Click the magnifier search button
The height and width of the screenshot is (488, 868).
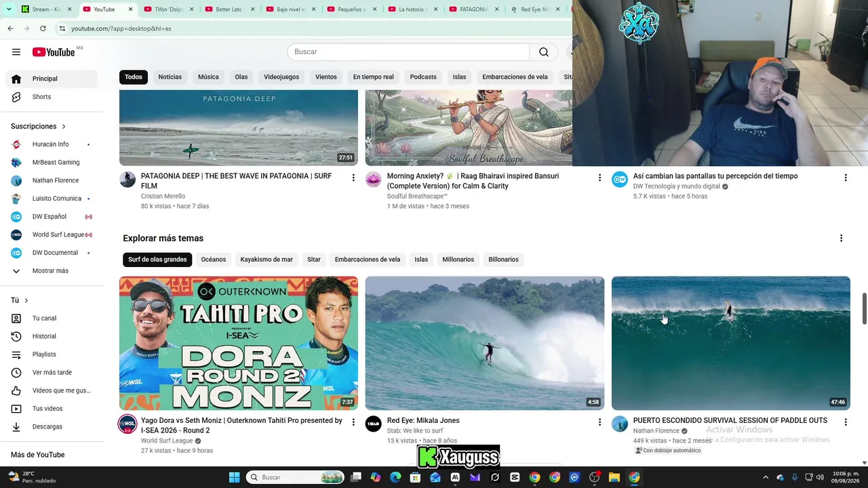pos(544,52)
